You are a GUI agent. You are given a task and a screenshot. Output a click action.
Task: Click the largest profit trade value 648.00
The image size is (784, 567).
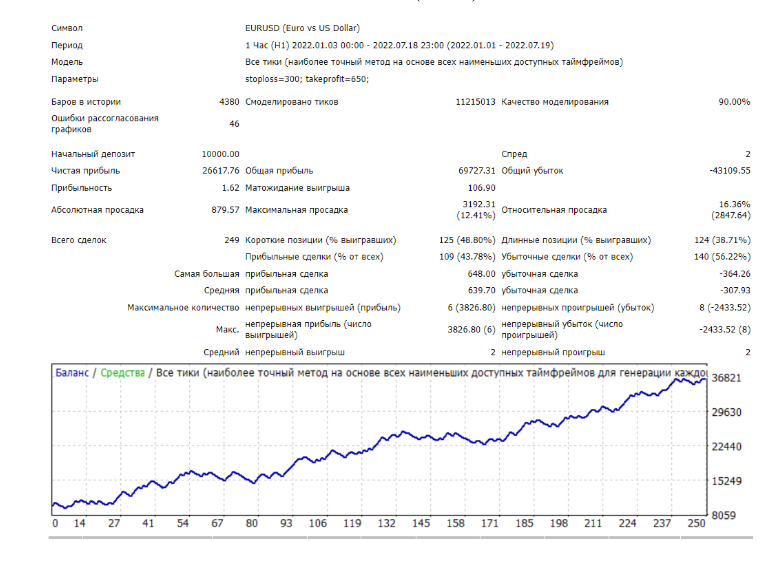click(481, 274)
